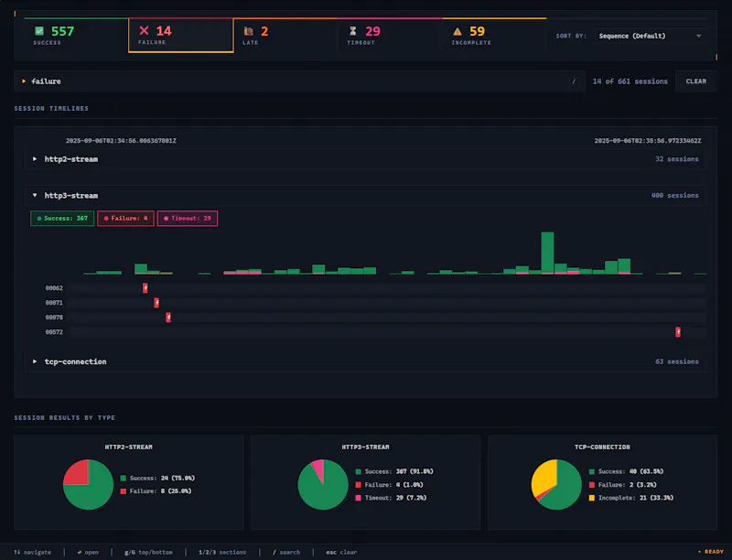
Task: Click 'Incomplete: 21 (33.3%)' legend text
Action: tap(636, 498)
